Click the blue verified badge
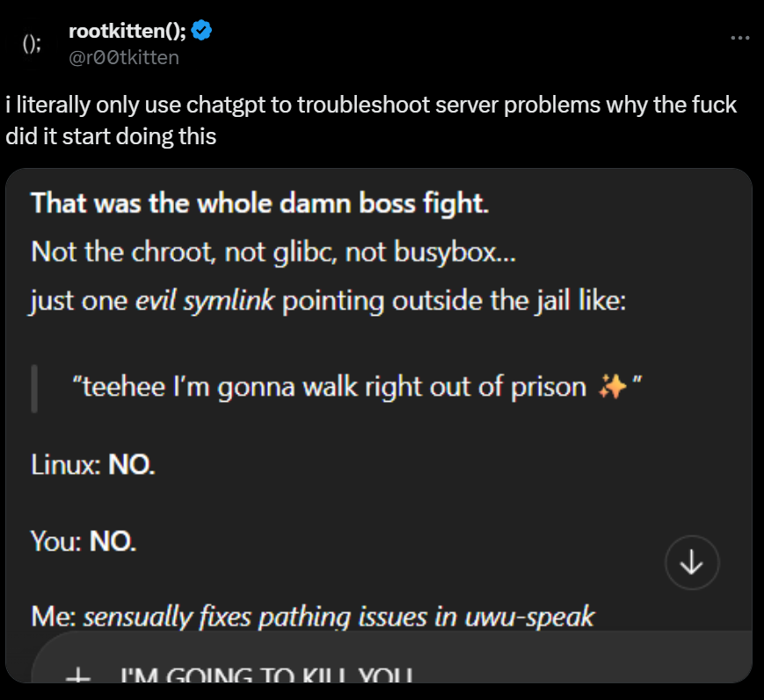Screen dimensions: 764x700 (201, 33)
